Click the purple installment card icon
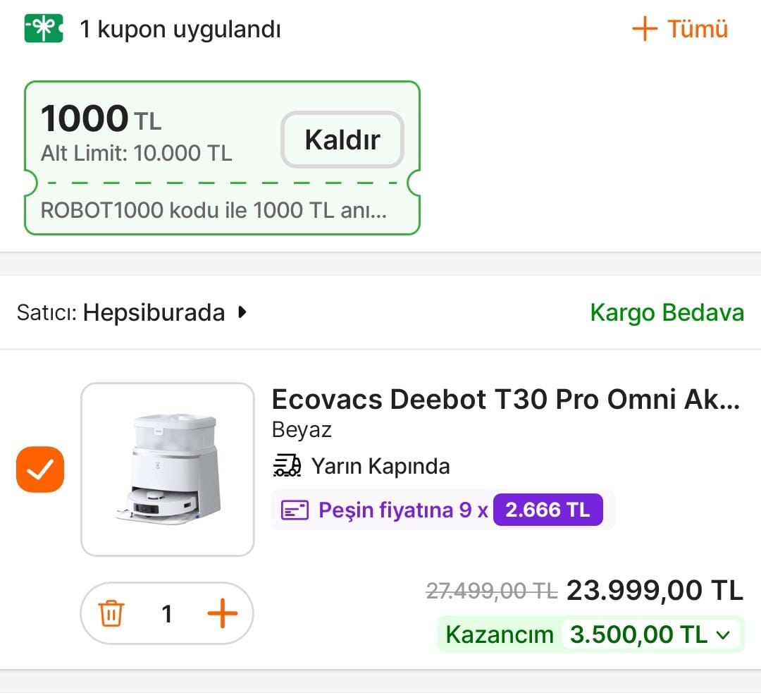 (x=295, y=510)
